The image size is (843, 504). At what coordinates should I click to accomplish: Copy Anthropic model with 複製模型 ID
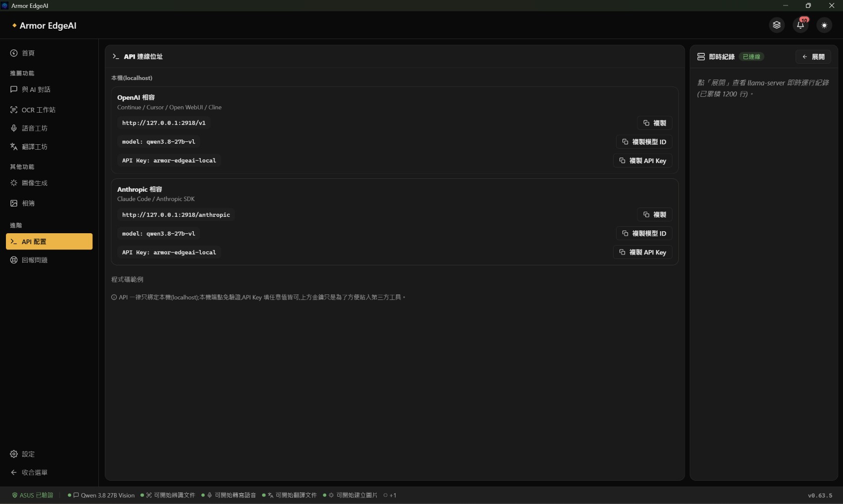point(644,233)
